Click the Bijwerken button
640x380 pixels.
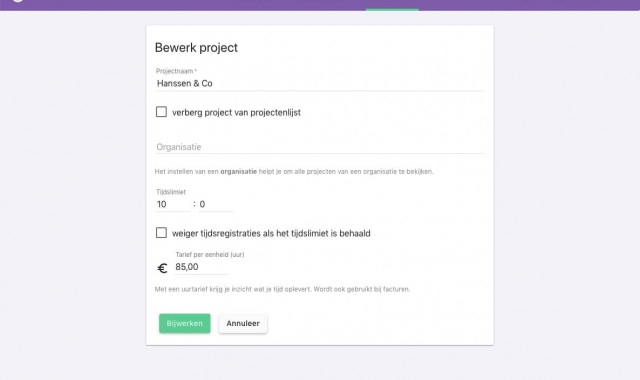(x=184, y=323)
